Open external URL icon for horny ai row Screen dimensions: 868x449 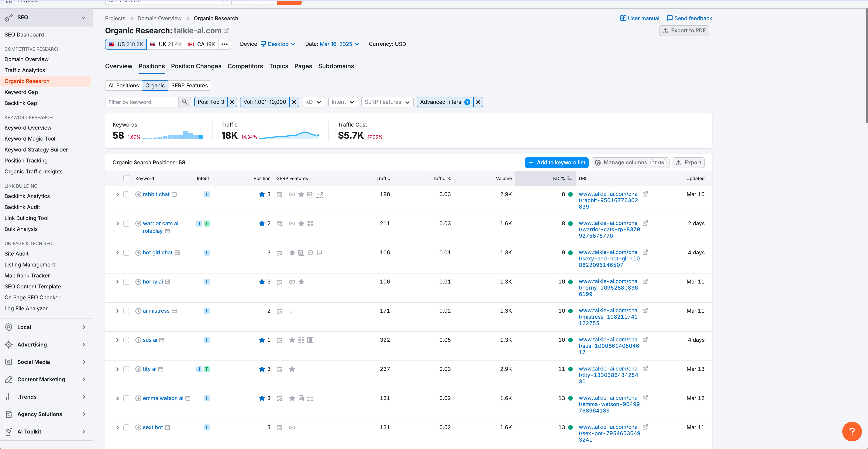pos(645,281)
